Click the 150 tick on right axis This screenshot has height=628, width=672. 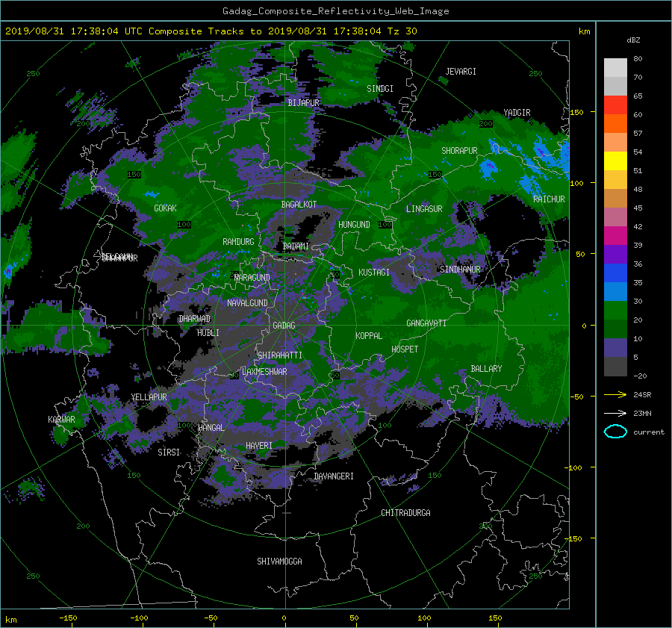576,112
